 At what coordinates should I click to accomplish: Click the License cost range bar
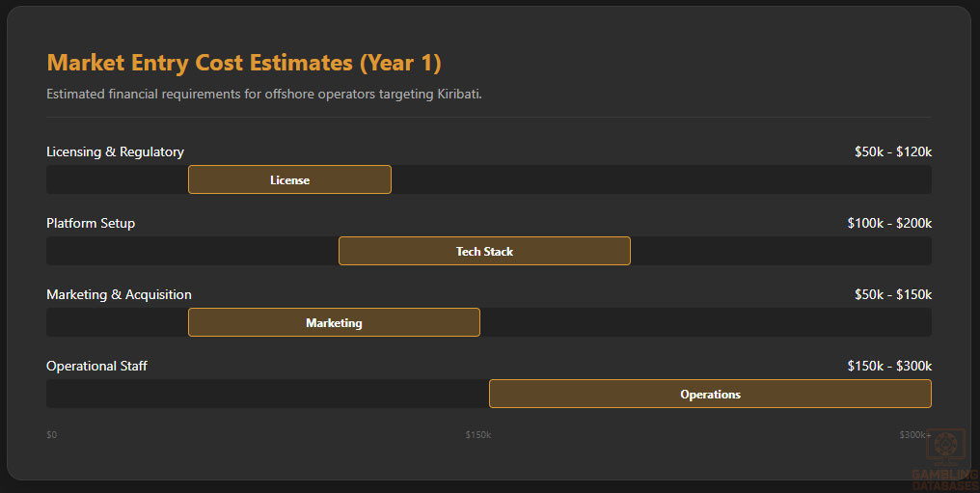(289, 179)
